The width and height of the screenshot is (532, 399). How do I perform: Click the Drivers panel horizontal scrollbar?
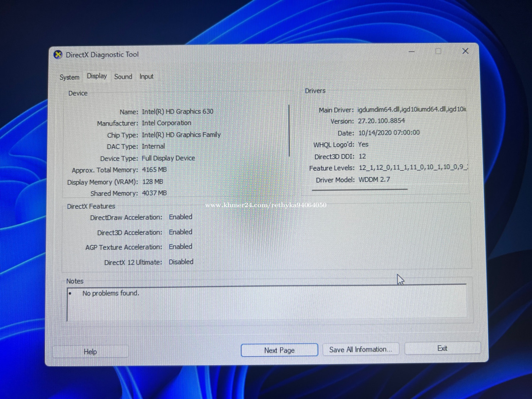360,190
